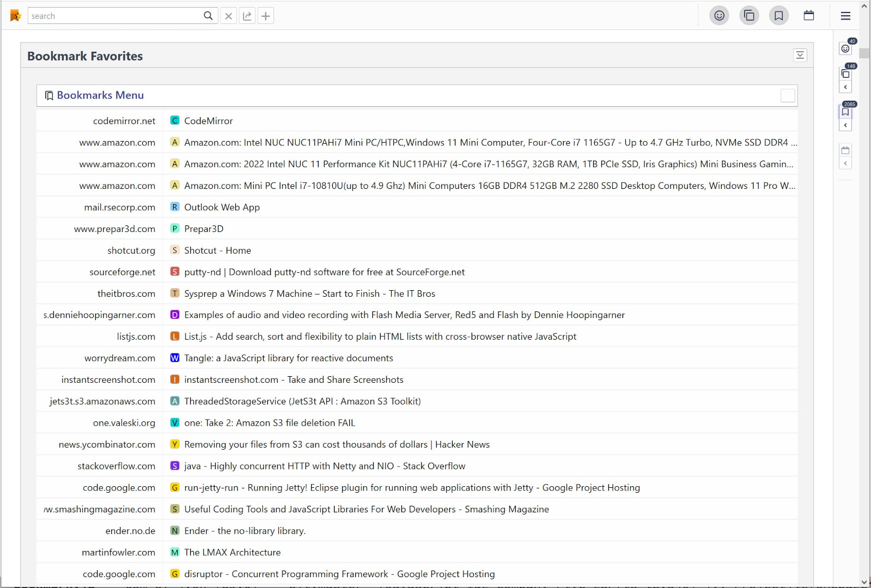Open Tangle JavaScript library bookmark

[x=288, y=358]
